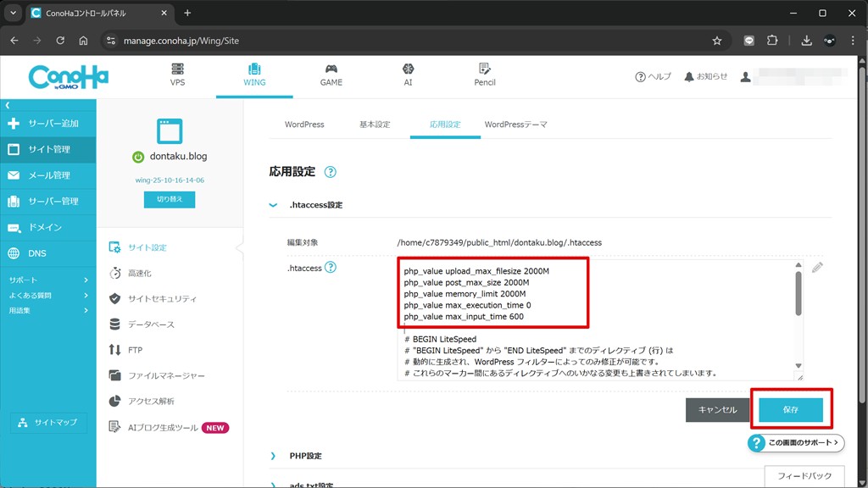The width and height of the screenshot is (868, 488).
Task: Click help icon beside .htaccess label
Action: 331,268
